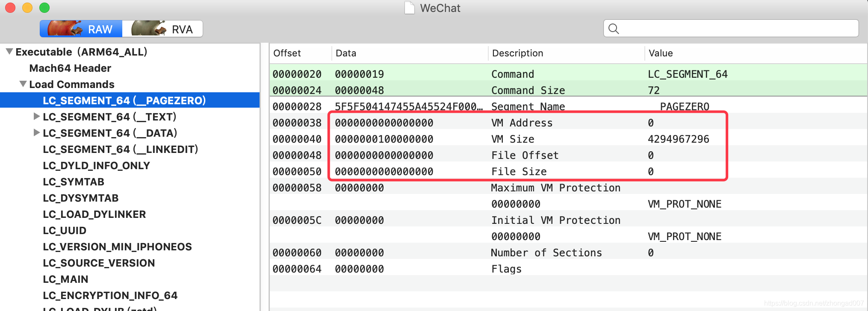
Task: Click the first VM_PROT_NONE value cell
Action: [685, 204]
